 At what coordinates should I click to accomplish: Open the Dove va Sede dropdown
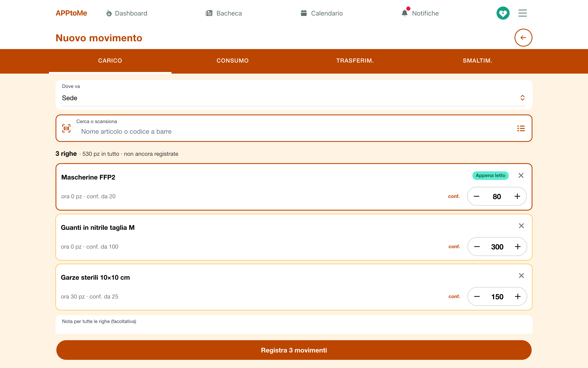(x=294, y=98)
